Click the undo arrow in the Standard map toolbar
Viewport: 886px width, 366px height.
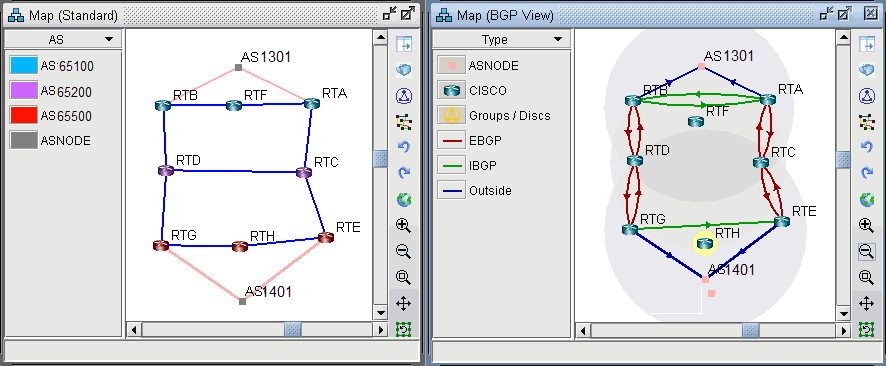point(403,147)
